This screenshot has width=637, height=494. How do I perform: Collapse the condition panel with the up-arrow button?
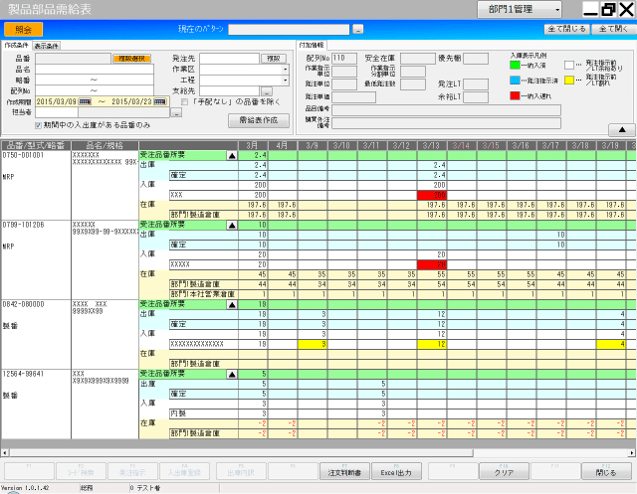(620, 130)
